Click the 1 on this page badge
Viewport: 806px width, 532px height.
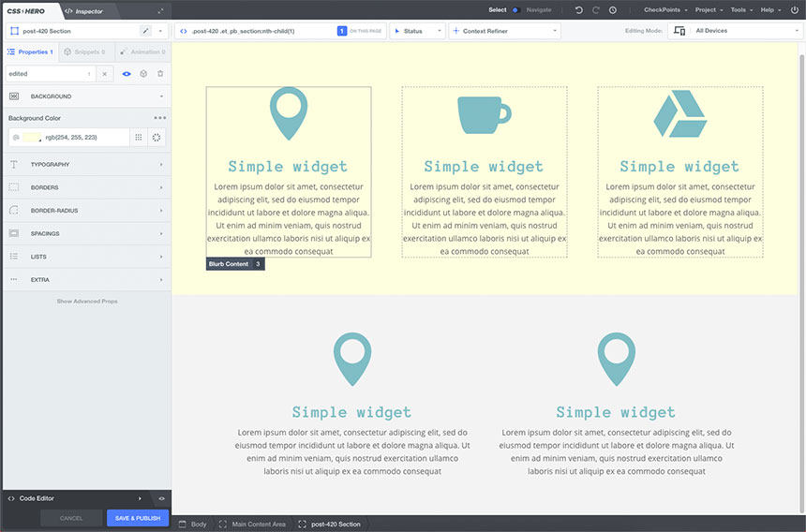point(342,31)
